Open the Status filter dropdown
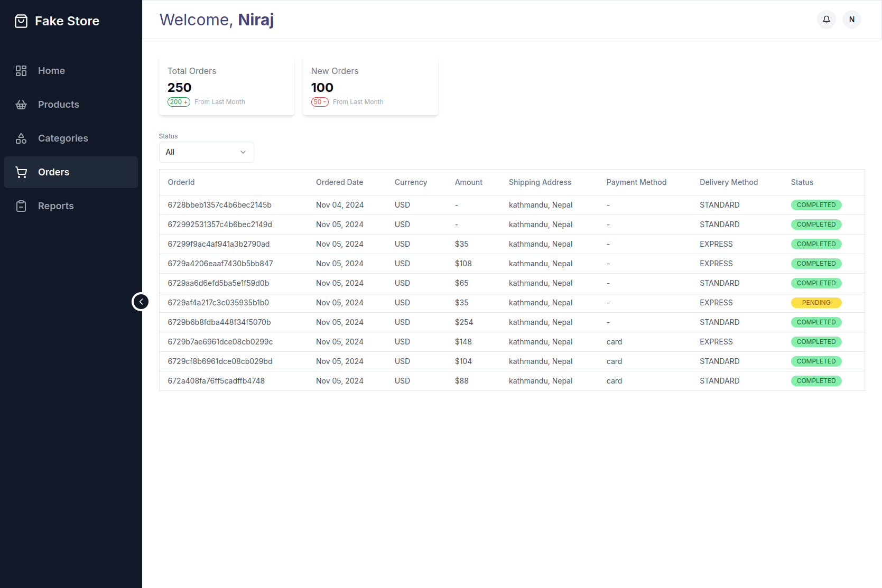This screenshot has height=588, width=882. point(206,152)
